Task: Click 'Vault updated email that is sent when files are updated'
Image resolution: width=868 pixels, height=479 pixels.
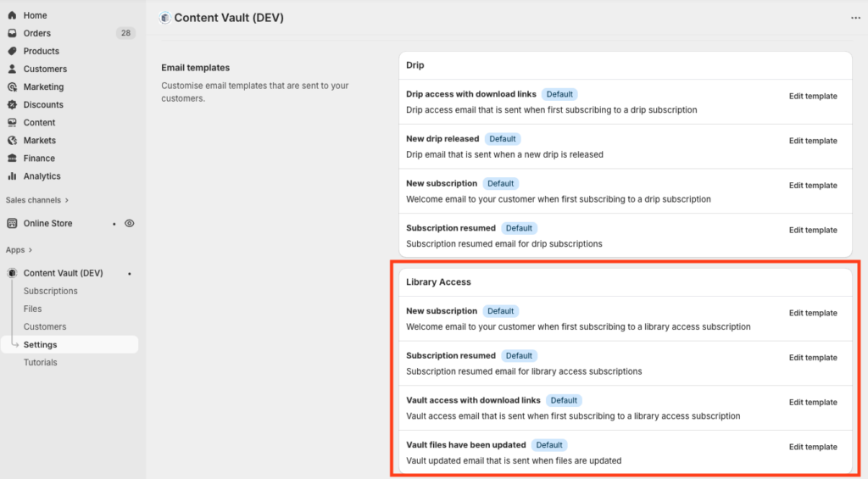Action: tap(514, 460)
